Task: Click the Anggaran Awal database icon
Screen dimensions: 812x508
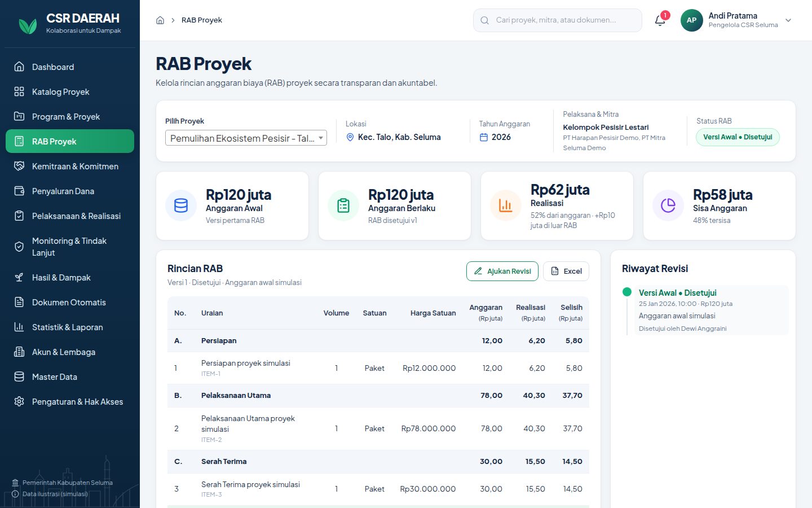Action: pyautogui.click(x=181, y=205)
